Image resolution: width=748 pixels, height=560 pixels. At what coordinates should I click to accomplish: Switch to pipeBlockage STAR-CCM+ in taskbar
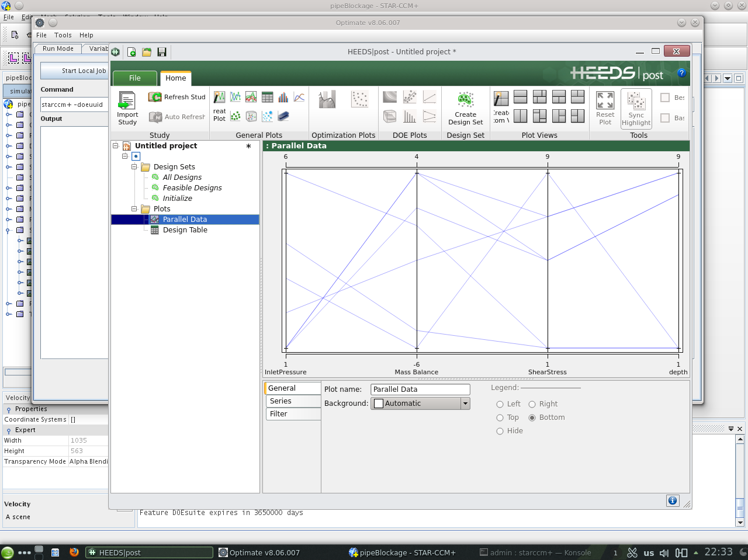point(402,552)
